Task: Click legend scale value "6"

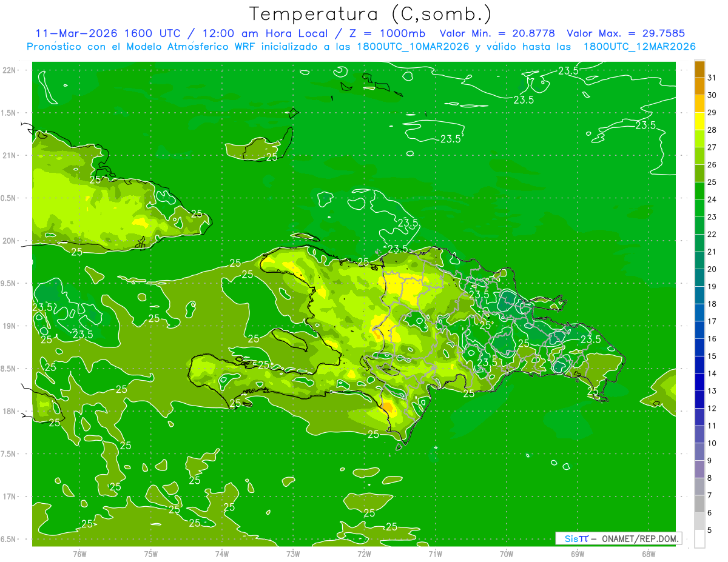Action: click(x=710, y=513)
